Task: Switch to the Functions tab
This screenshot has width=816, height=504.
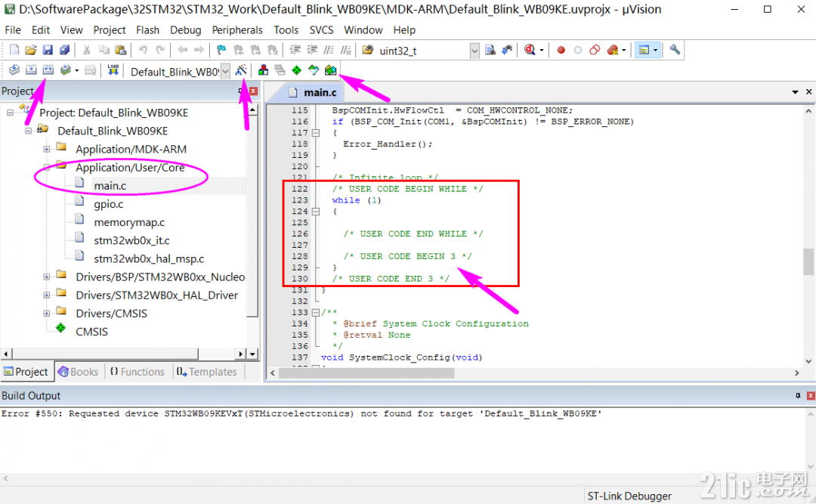Action: 138,372
